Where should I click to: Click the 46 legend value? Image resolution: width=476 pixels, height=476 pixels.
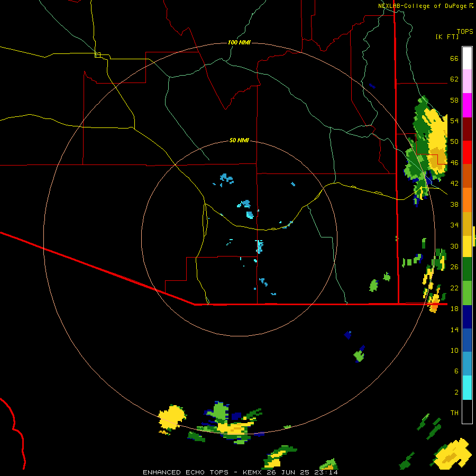454,163
